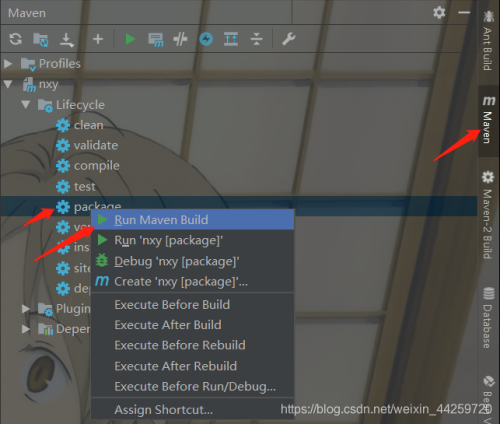Add a Maven project with plus icon
The image size is (500, 424).
pyautogui.click(x=98, y=39)
